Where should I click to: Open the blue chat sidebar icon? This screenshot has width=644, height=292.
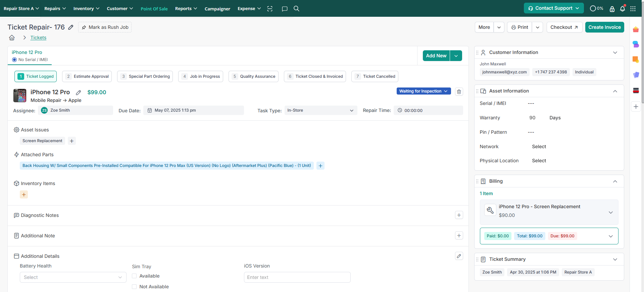coord(636,44)
